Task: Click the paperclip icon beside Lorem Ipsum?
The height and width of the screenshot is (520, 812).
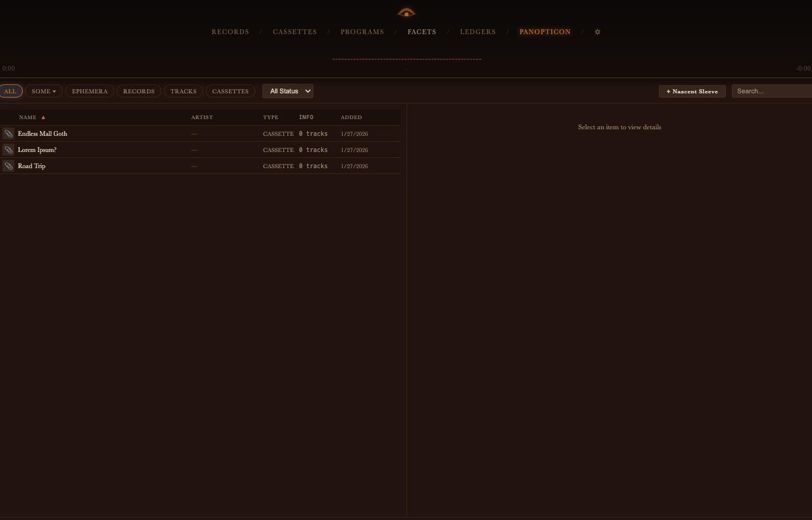Action: tap(8, 150)
